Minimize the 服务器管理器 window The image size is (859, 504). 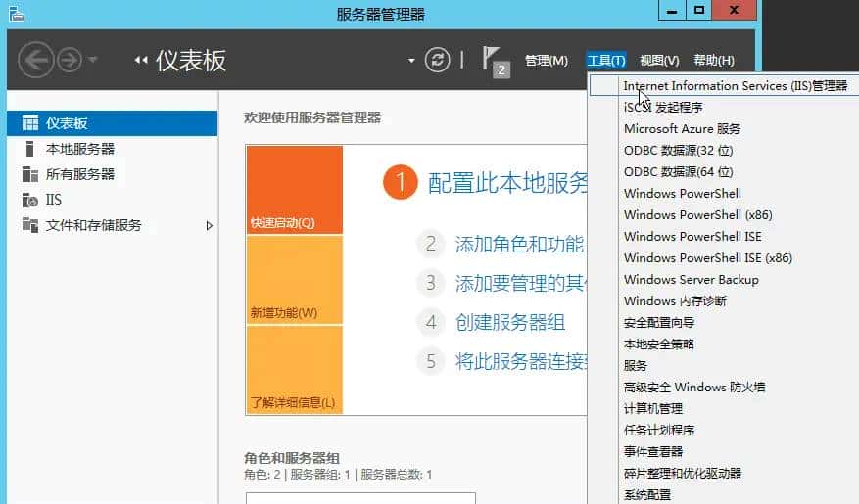click(x=672, y=11)
